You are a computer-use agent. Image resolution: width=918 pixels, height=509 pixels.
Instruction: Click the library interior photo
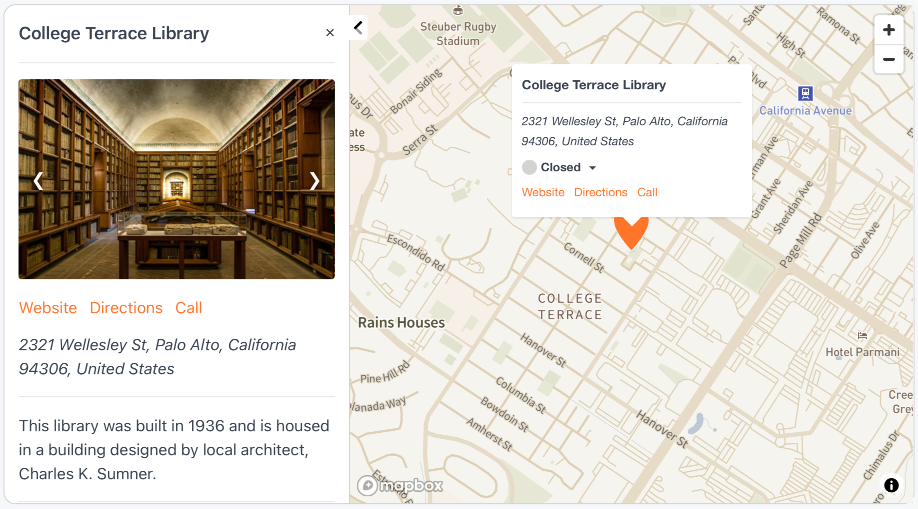(x=176, y=179)
